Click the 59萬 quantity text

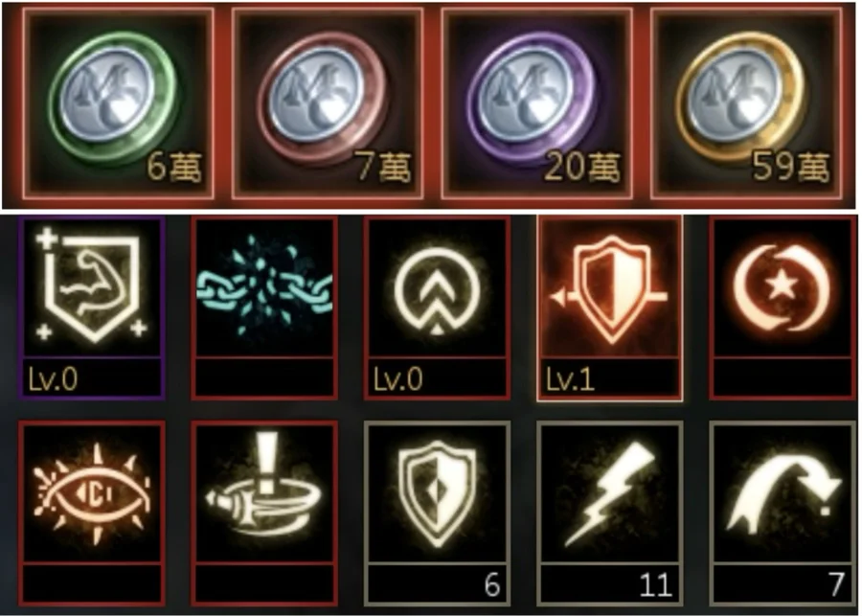[x=790, y=166]
